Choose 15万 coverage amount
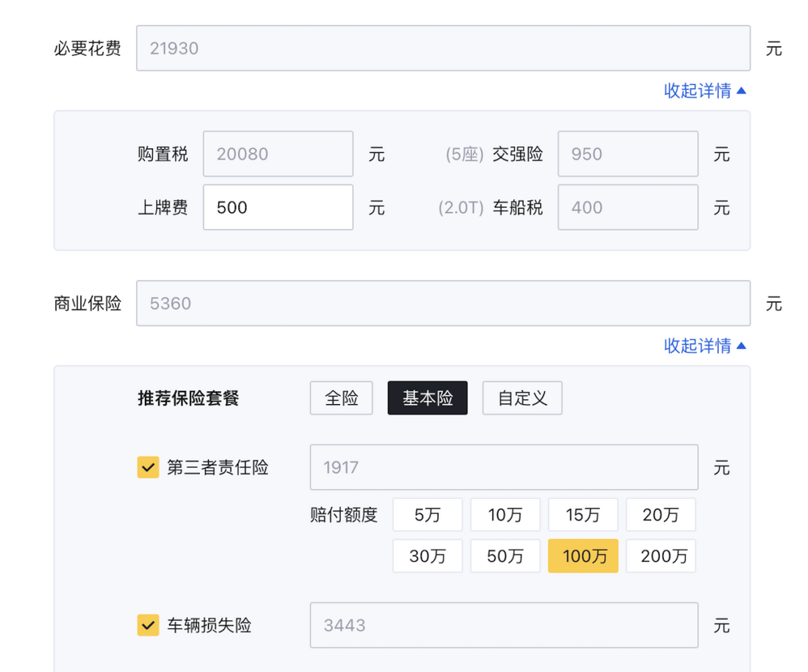Viewport: 808px width, 672px height. 583,515
